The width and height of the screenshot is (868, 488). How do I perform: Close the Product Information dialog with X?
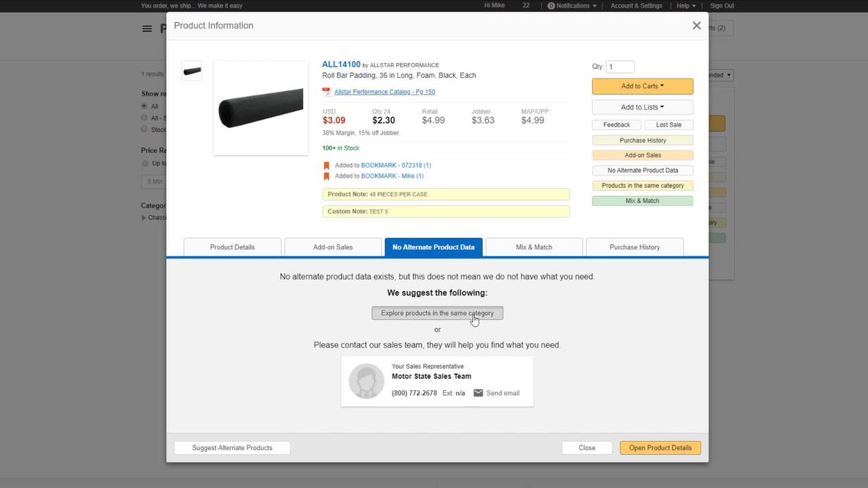(696, 26)
